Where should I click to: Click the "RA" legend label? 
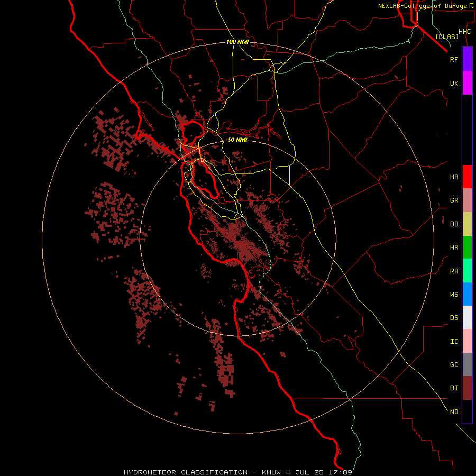click(x=454, y=271)
